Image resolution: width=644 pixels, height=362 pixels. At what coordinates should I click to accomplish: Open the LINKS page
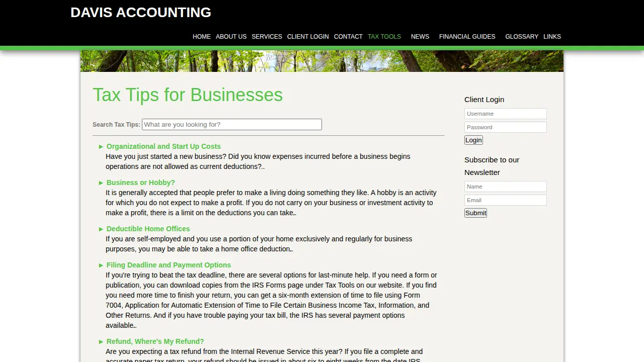coord(552,37)
